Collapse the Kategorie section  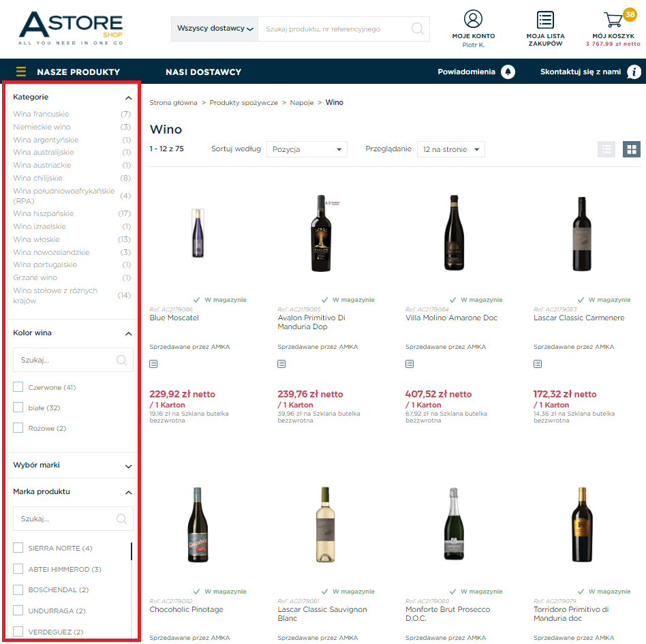point(129,97)
